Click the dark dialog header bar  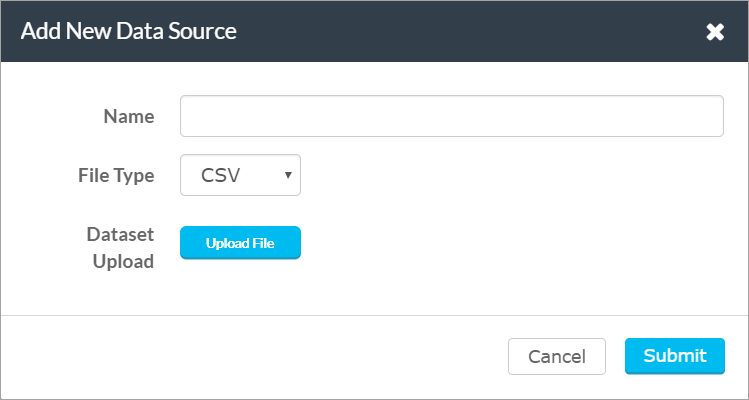click(374, 32)
